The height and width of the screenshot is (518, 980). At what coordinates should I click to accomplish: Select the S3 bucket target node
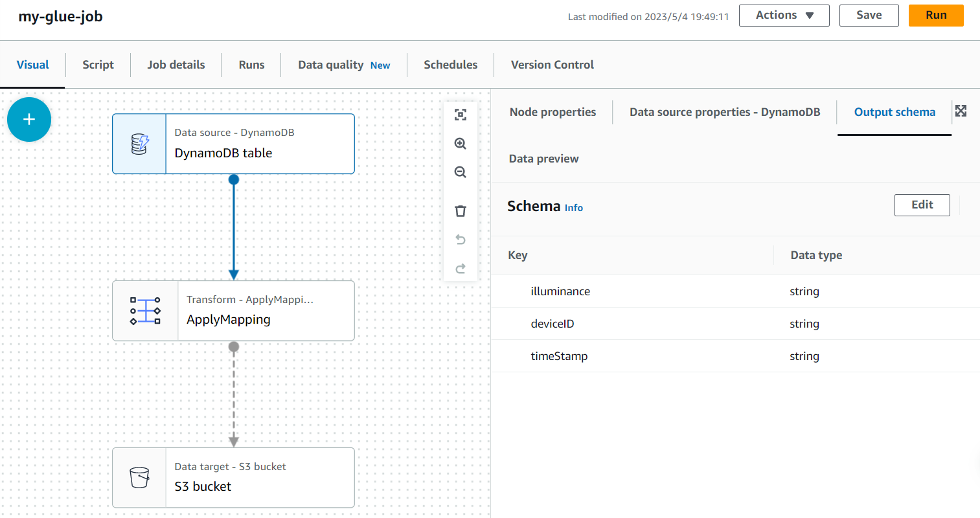233,477
